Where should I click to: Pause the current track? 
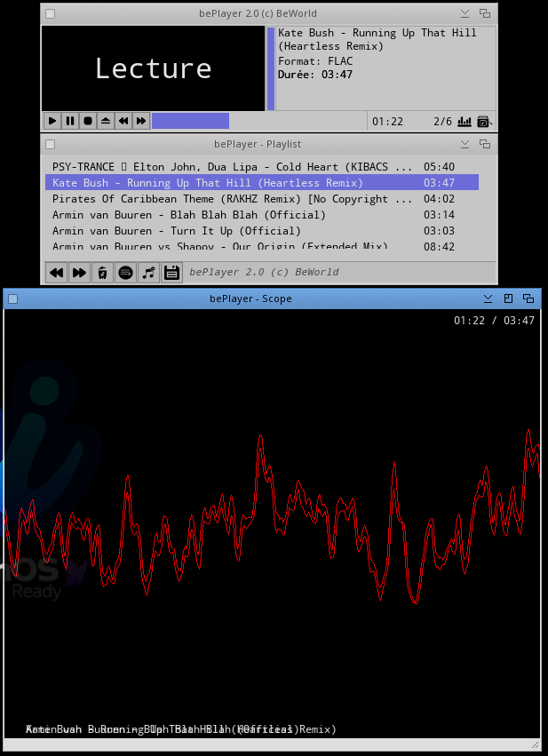tap(70, 121)
